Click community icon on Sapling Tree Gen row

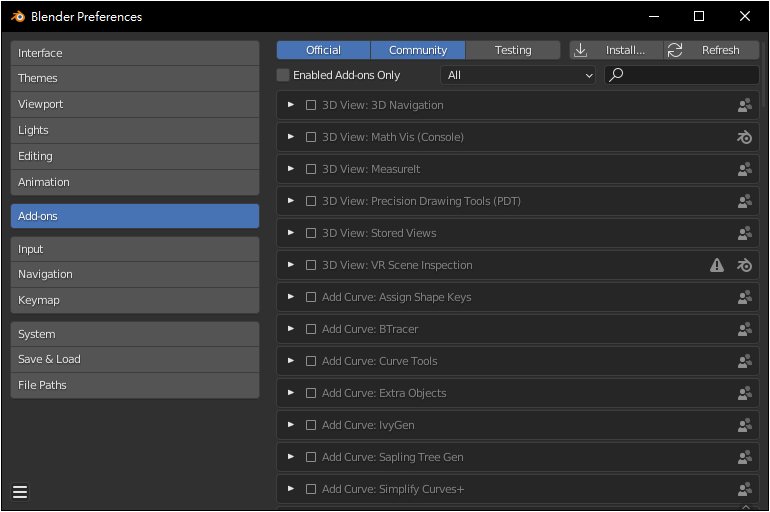coord(744,457)
